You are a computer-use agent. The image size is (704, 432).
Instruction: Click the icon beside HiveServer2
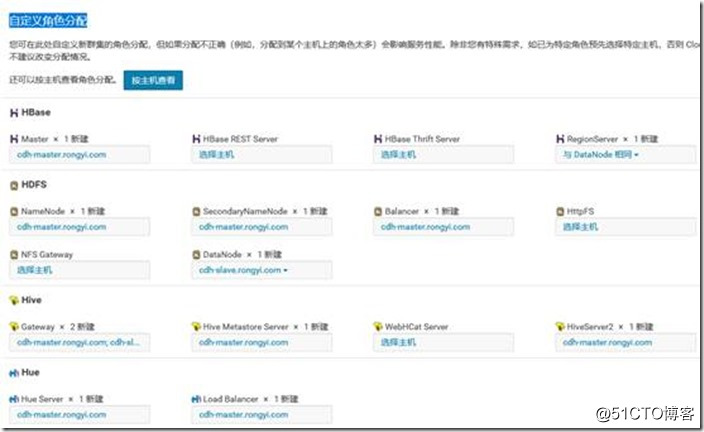(560, 326)
